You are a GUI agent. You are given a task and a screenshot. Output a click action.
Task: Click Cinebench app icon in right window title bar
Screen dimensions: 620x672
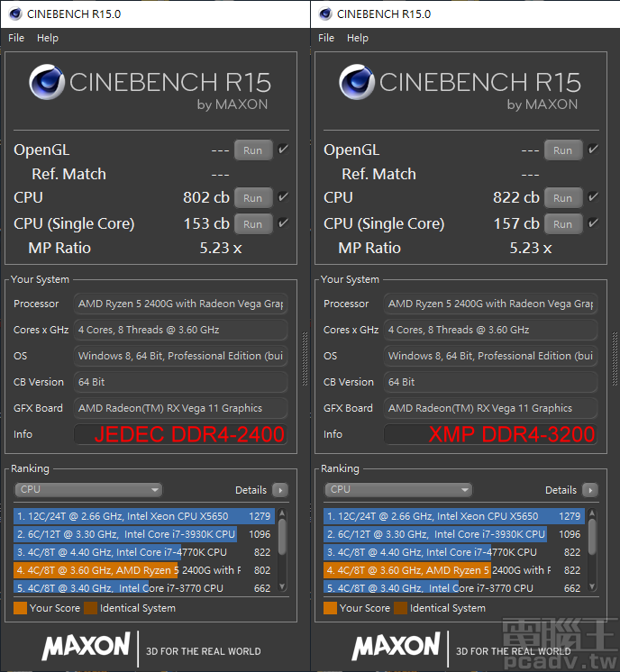324,14
